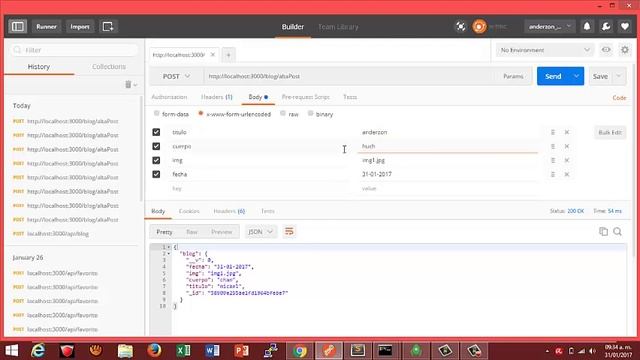Open the history trash dropdown
Screen dimensions: 640x360
pyautogui.click(x=131, y=84)
